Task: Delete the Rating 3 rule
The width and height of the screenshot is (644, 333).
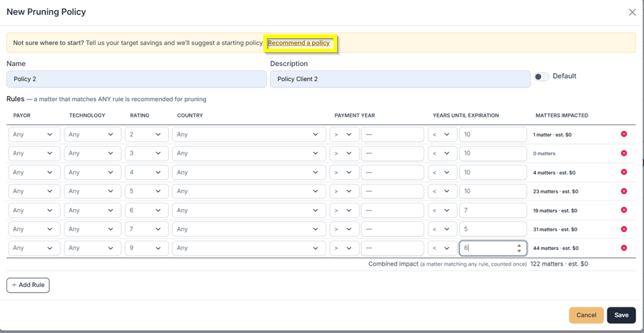Action: click(624, 153)
